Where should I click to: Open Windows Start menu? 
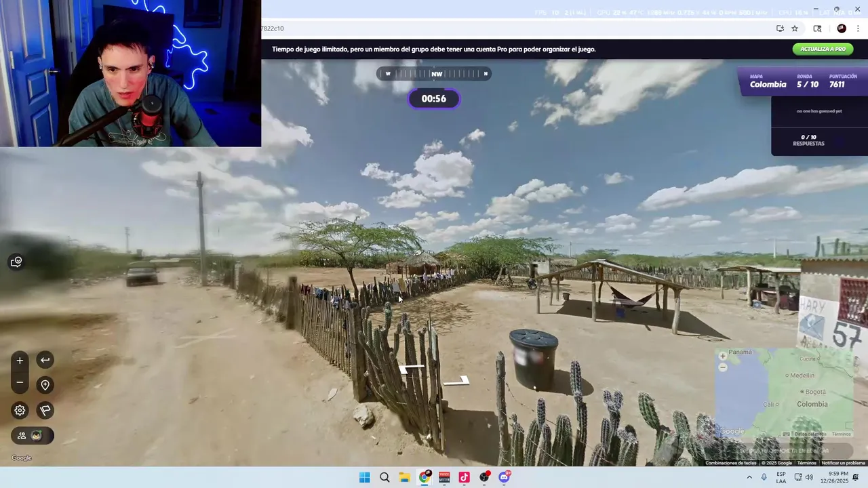tap(364, 477)
